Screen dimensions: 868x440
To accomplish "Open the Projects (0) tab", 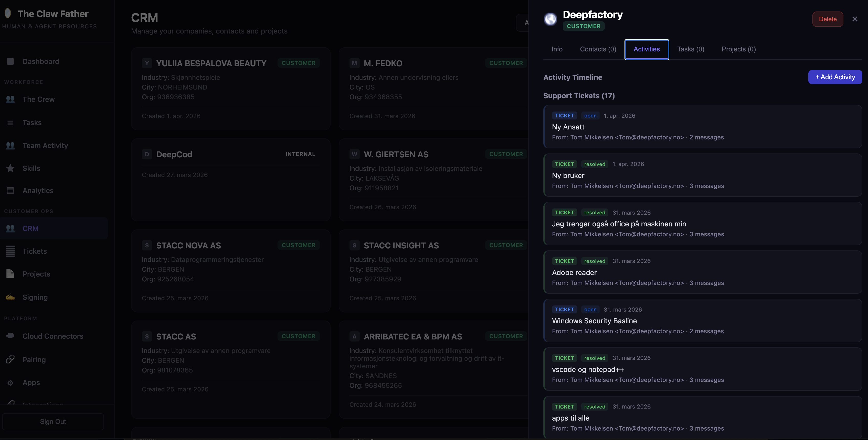I will pyautogui.click(x=738, y=49).
